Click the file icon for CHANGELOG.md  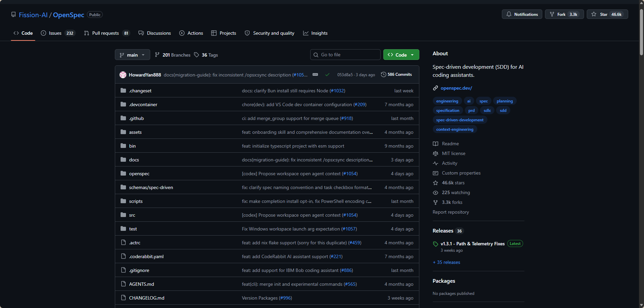(123, 298)
